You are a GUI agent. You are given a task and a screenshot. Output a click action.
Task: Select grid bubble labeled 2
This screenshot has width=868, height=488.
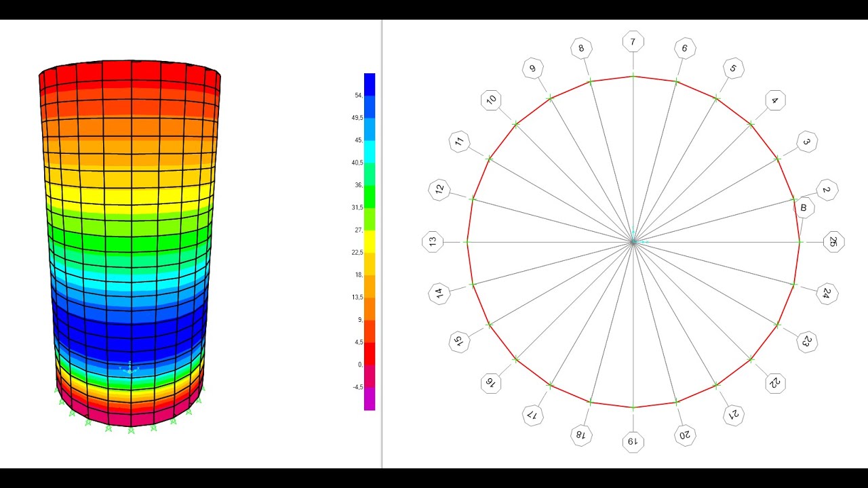coord(827,190)
